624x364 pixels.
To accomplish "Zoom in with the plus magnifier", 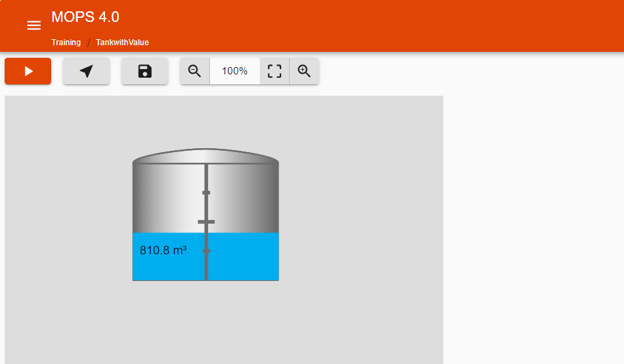I will (x=304, y=71).
